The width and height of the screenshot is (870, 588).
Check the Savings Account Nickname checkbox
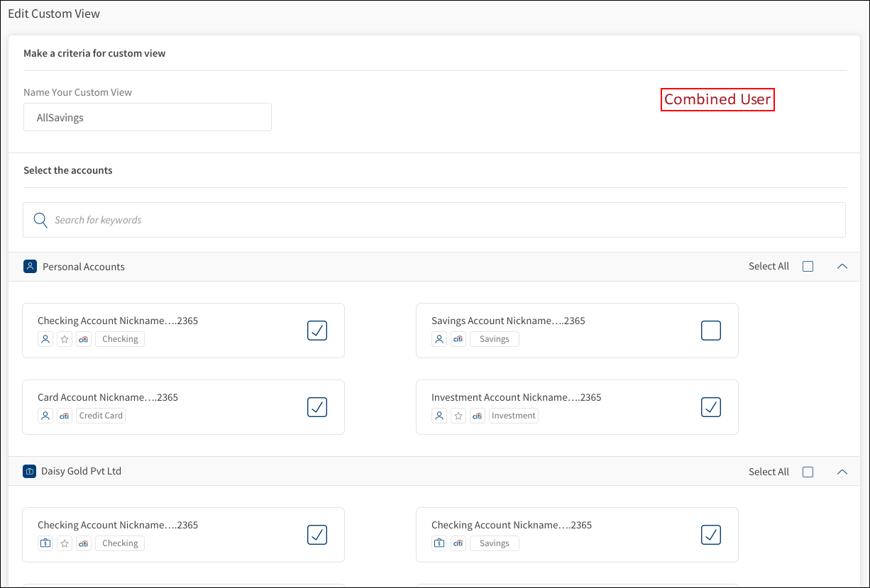(710, 331)
